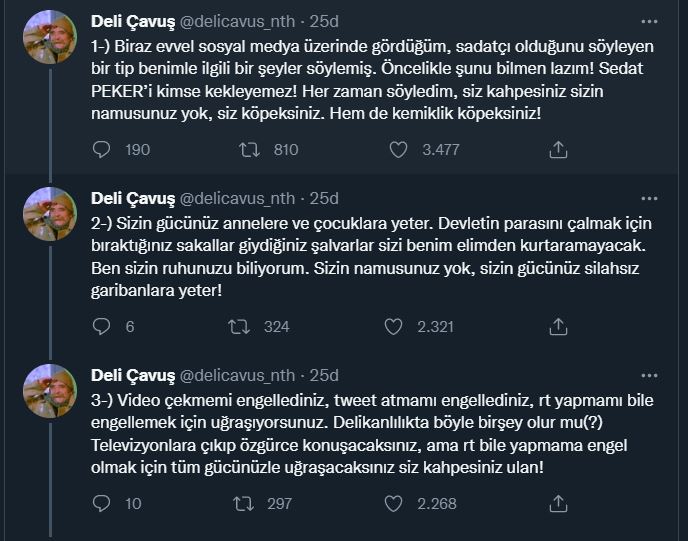Open more options menu on first tweet
The width and height of the screenshot is (688, 541).
[x=650, y=21]
